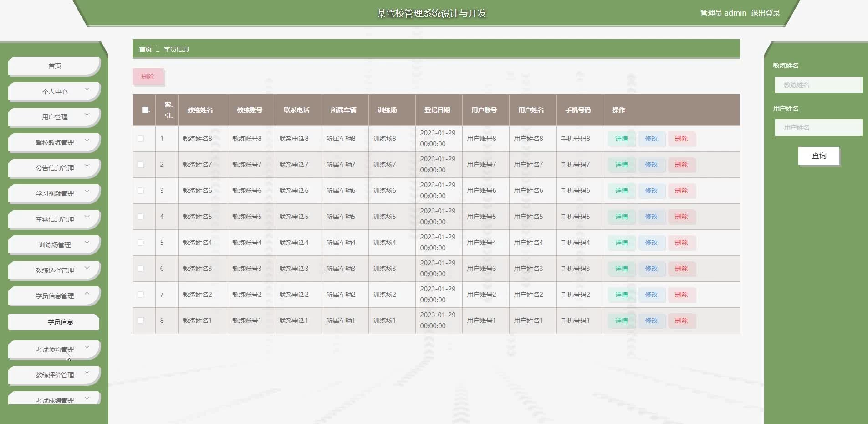Select the checkbox for row 5

[141, 243]
